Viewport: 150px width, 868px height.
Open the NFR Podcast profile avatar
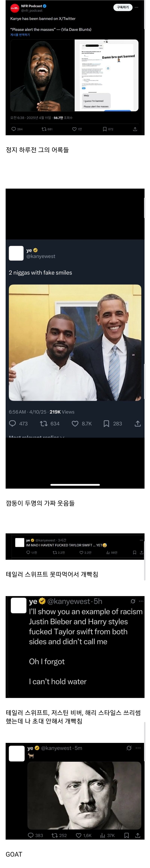[14, 8]
